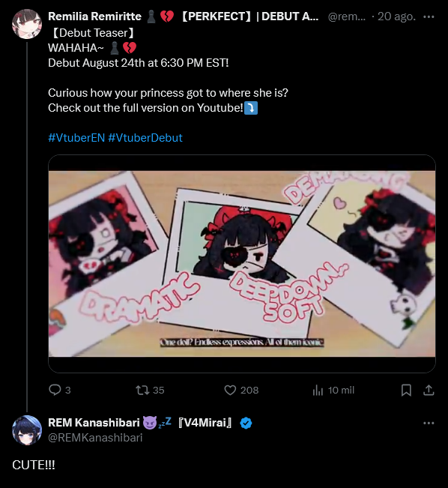Click the #VtuberDebut hashtag
Image resolution: width=448 pixels, height=488 pixels.
point(145,138)
